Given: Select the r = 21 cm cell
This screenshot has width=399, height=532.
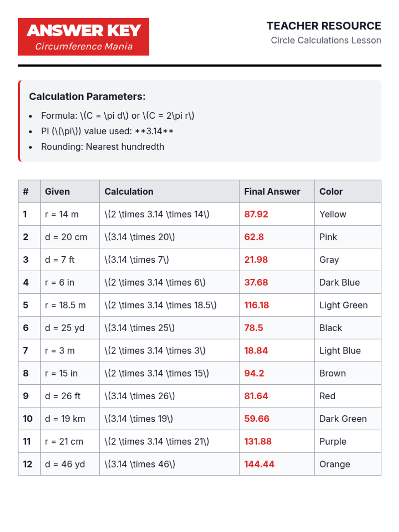Looking at the screenshot, I should [x=70, y=442].
